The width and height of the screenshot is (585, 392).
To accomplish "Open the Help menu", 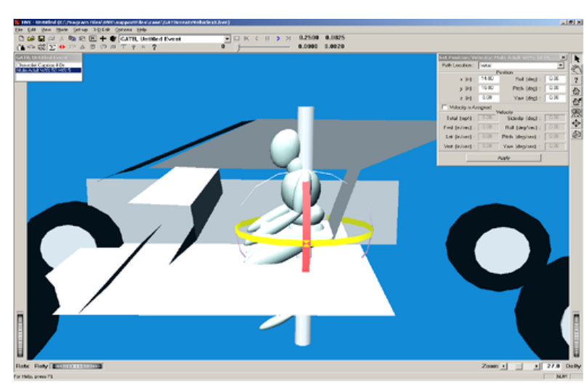I will click(142, 30).
